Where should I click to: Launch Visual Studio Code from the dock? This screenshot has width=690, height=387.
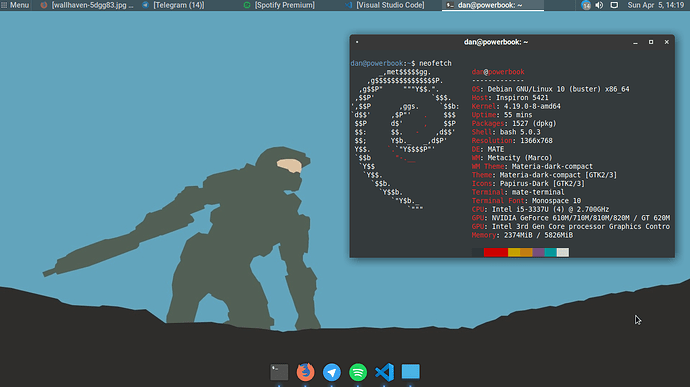coord(385,372)
